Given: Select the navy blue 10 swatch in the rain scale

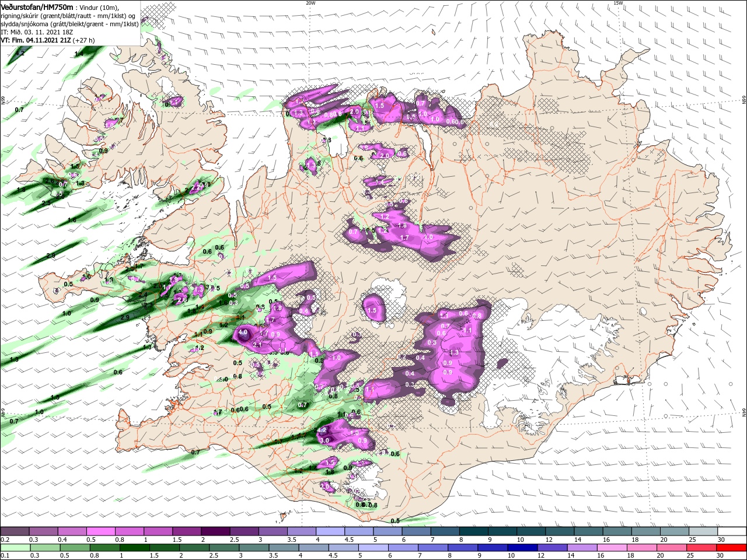Looking at the screenshot, I should point(521,548).
